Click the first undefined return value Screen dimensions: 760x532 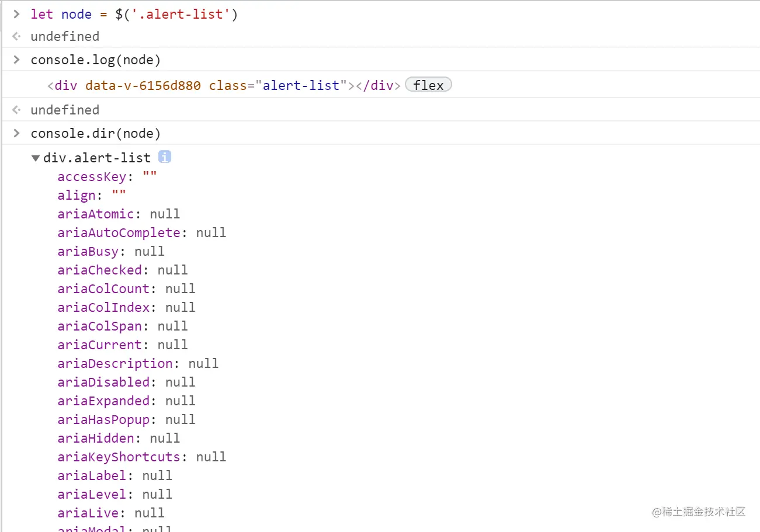[x=65, y=36]
